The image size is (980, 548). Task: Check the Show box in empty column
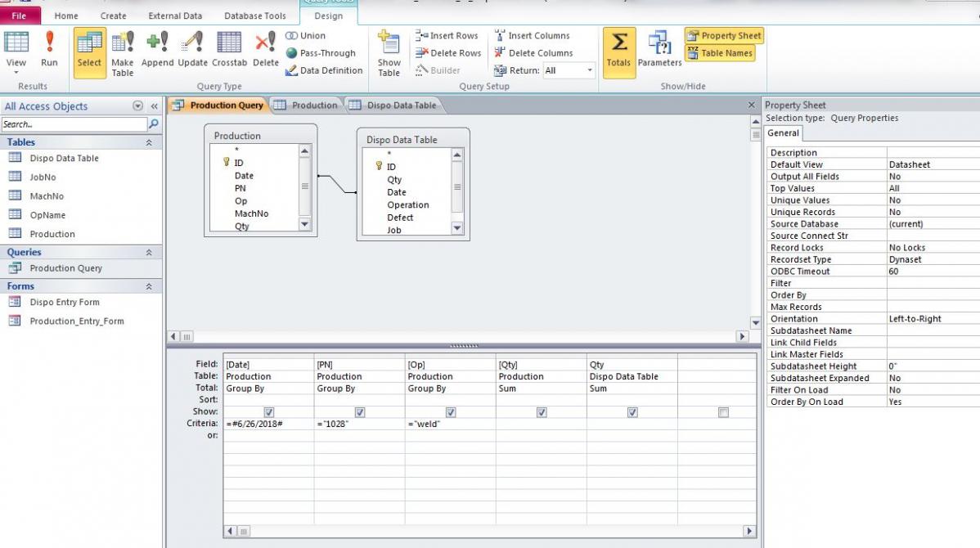pyautogui.click(x=723, y=412)
